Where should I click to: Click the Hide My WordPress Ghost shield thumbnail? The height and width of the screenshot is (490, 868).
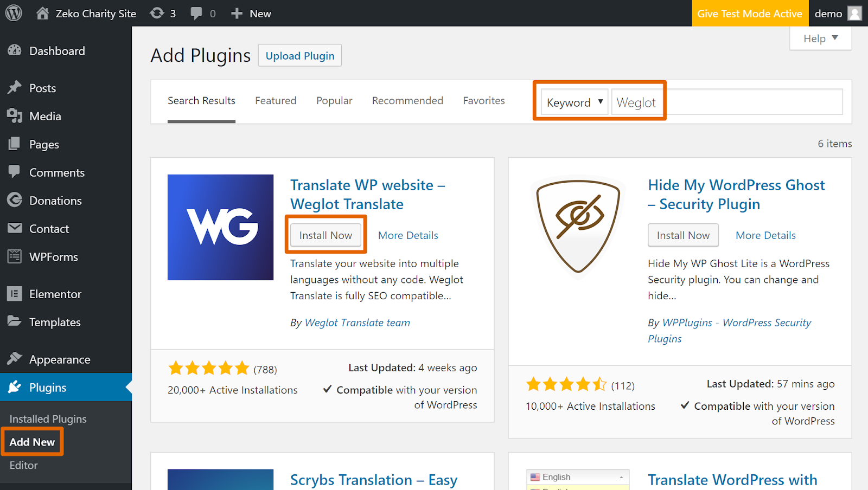(x=578, y=227)
